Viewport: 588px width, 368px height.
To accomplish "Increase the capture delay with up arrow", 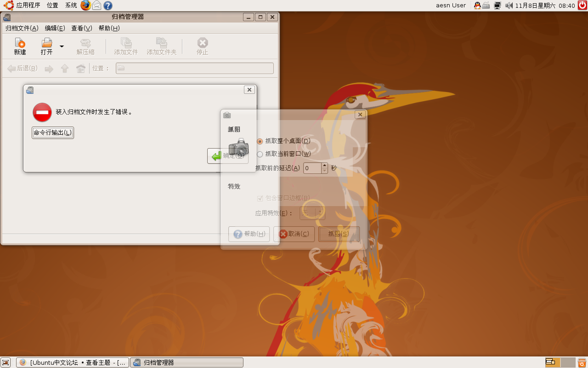I will [x=325, y=166].
